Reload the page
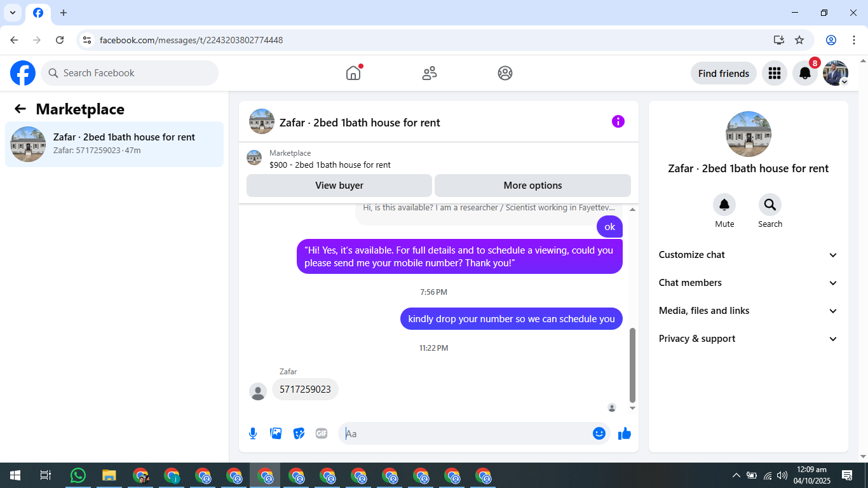868x488 pixels. click(x=60, y=40)
